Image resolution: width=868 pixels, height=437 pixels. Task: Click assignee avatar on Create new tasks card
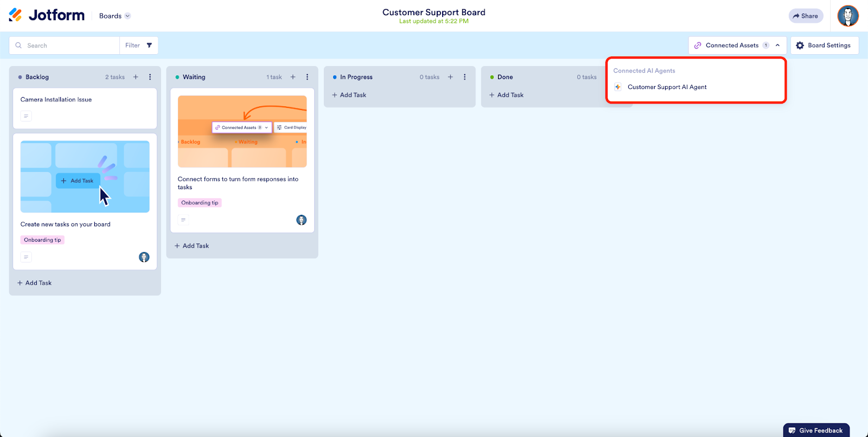click(x=144, y=257)
